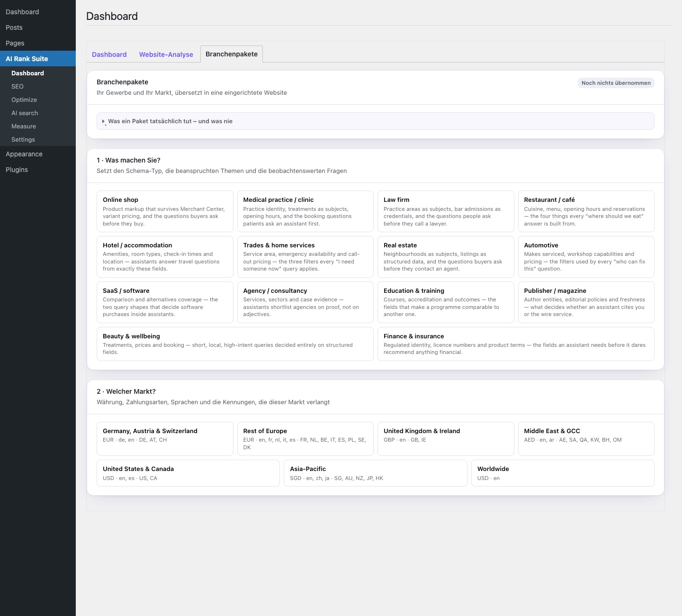Open Posts in the admin sidebar
This screenshot has height=616, width=682.
point(38,27)
